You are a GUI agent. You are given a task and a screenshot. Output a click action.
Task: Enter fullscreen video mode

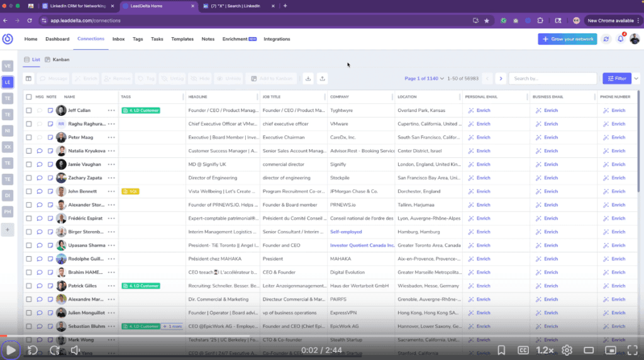(633, 350)
